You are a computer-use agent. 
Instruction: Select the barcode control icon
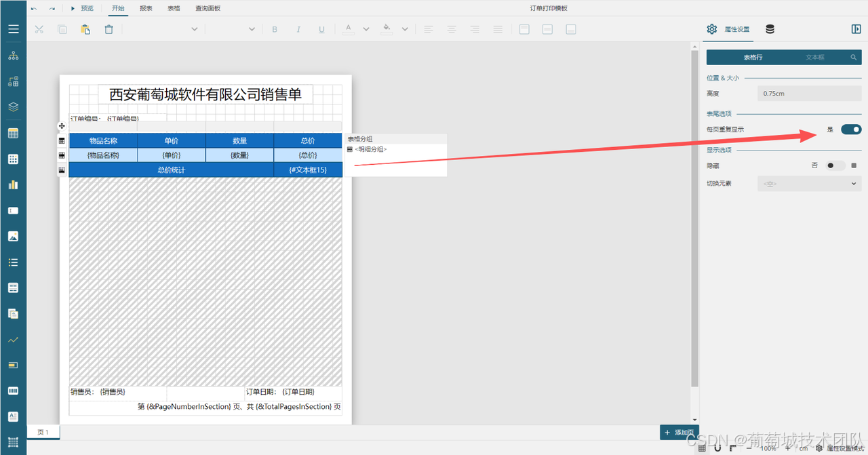(x=13, y=391)
